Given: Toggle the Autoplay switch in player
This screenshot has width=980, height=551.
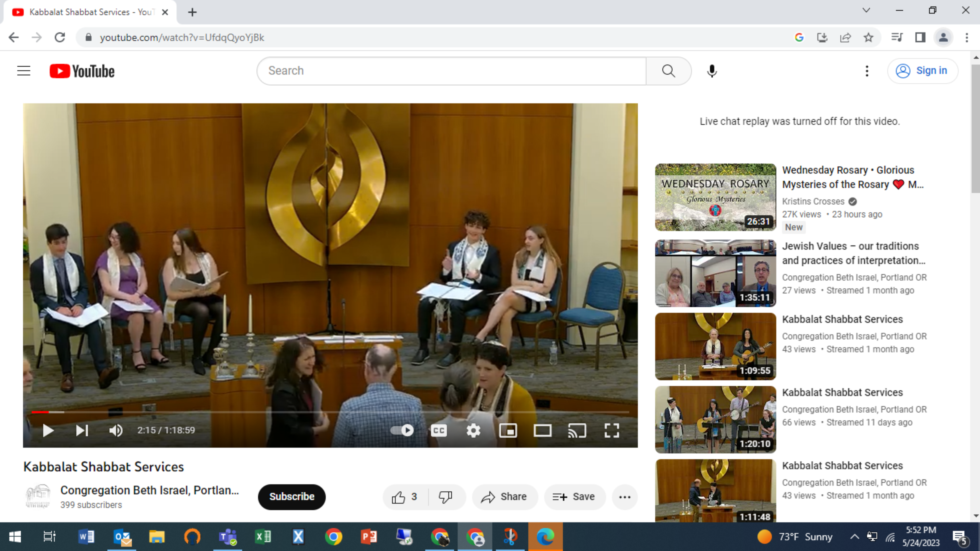Looking at the screenshot, I should point(402,431).
